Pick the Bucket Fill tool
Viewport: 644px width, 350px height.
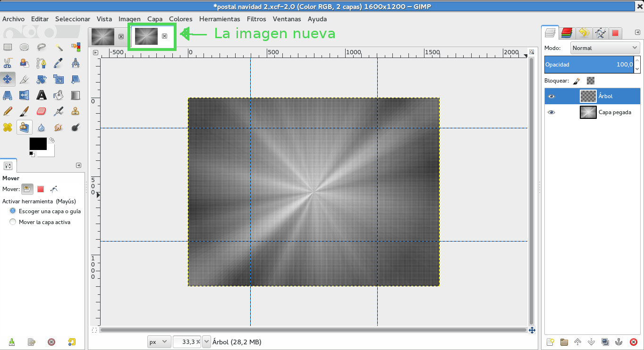tap(58, 95)
